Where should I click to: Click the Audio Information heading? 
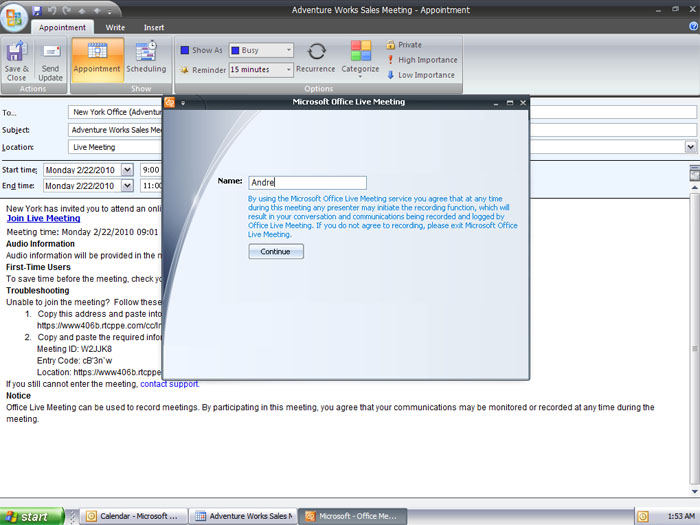click(40, 244)
